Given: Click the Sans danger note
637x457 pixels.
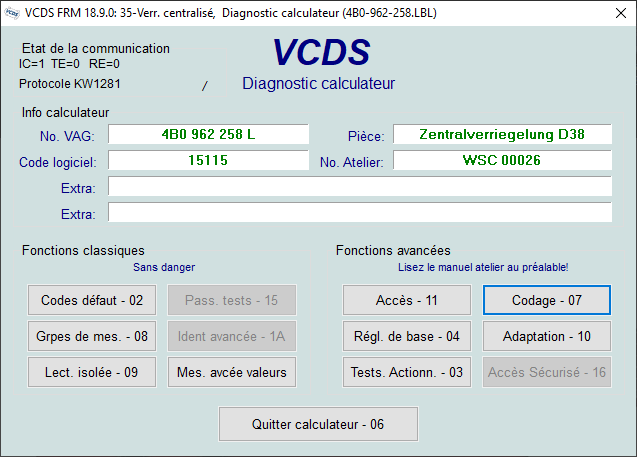Looking at the screenshot, I should 164,267.
